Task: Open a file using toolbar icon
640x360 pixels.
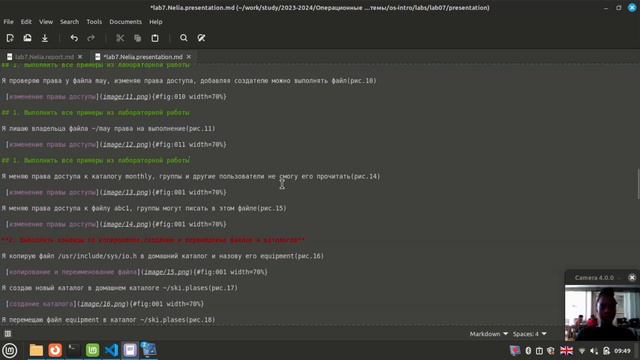Action: point(27,38)
